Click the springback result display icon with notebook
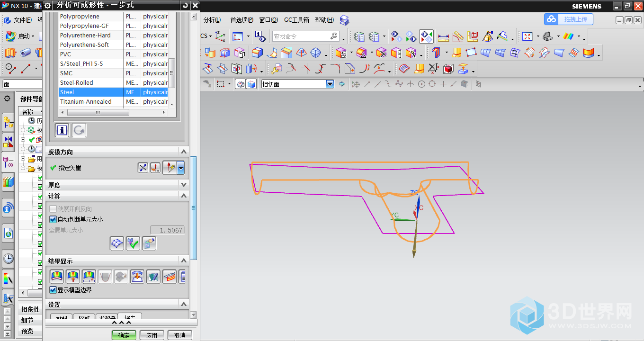Screen dimensions: 644x341 153,277
